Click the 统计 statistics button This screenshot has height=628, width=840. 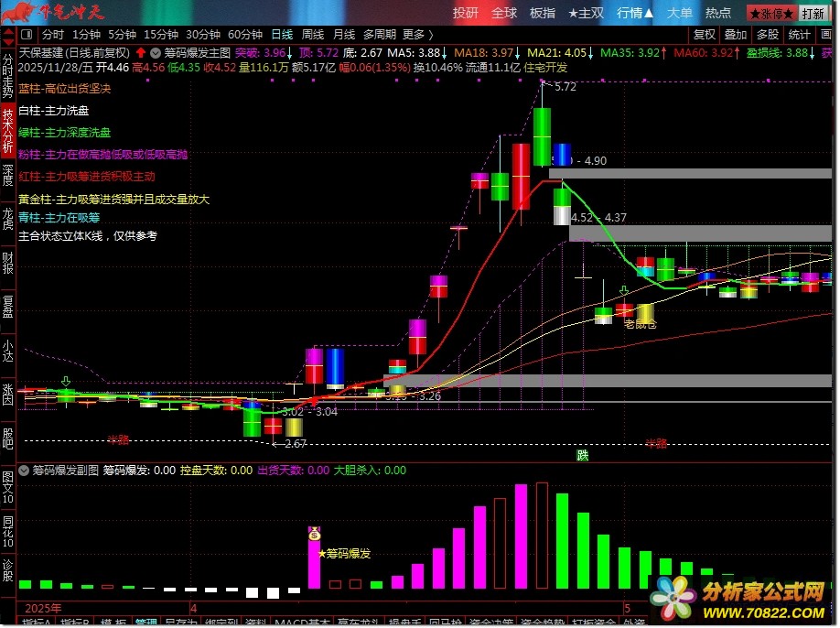[x=799, y=35]
